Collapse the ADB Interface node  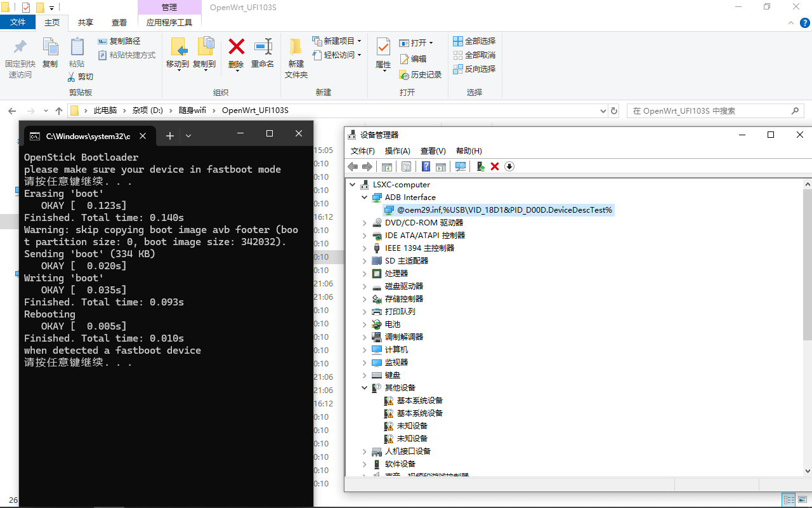365,197
